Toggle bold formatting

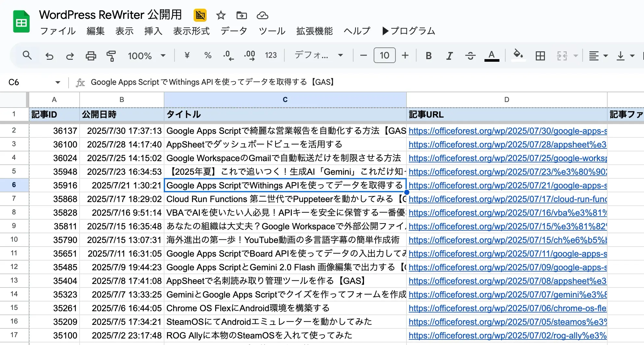tap(429, 56)
